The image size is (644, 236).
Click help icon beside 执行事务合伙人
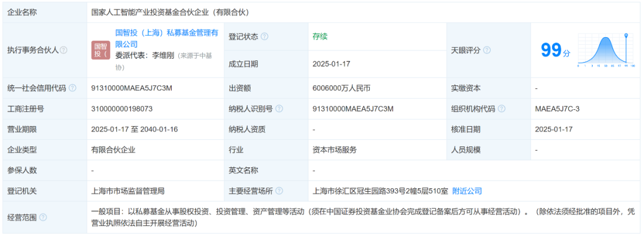click(63, 50)
